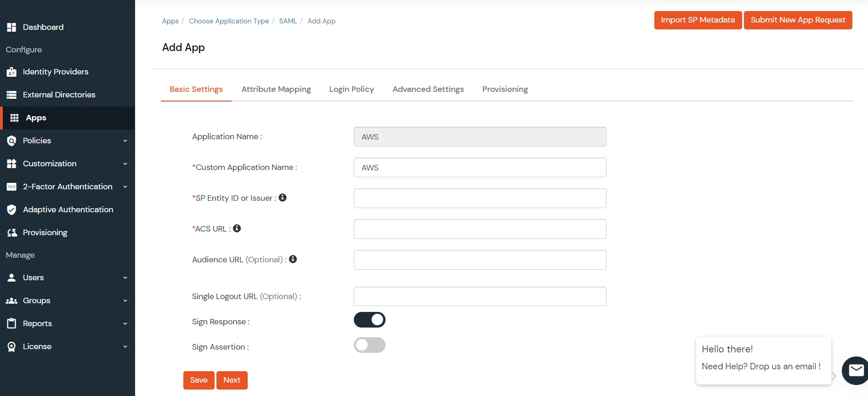Open Adaptive Authentication in the sidebar
This screenshot has height=396, width=868.
68,209
